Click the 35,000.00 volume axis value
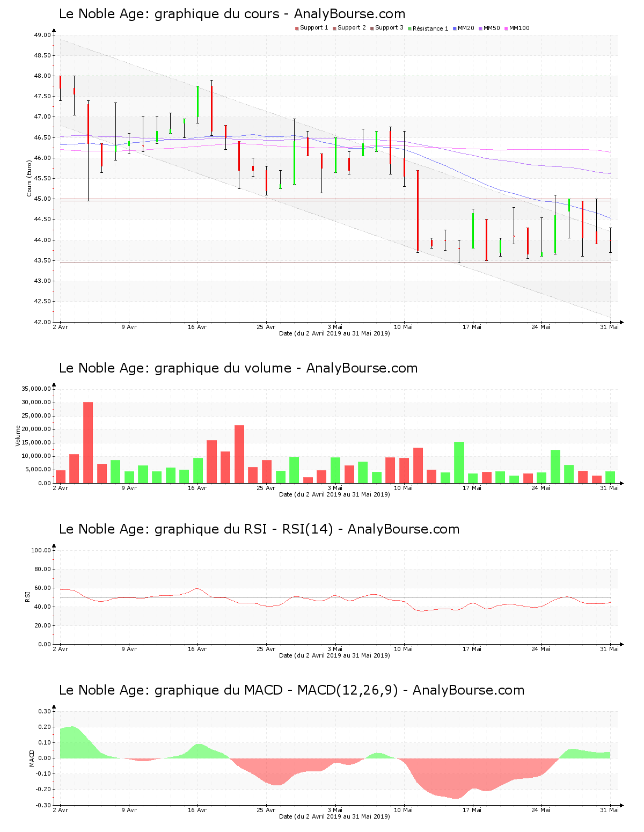The height and width of the screenshot is (832, 644). coord(36,389)
